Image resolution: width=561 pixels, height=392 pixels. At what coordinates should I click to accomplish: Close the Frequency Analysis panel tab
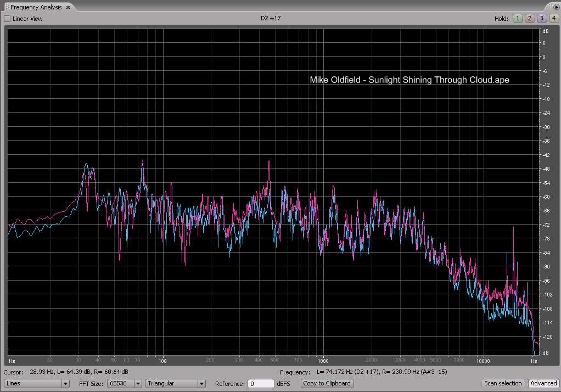pos(68,7)
